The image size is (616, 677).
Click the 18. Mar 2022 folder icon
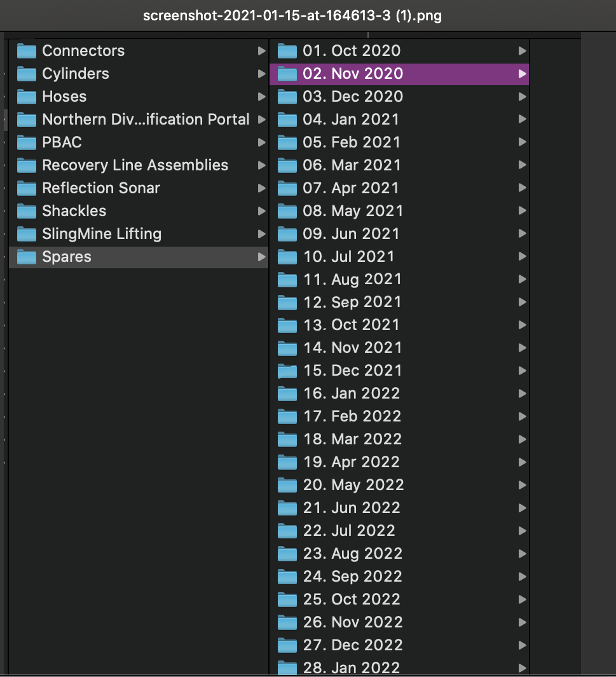(287, 439)
